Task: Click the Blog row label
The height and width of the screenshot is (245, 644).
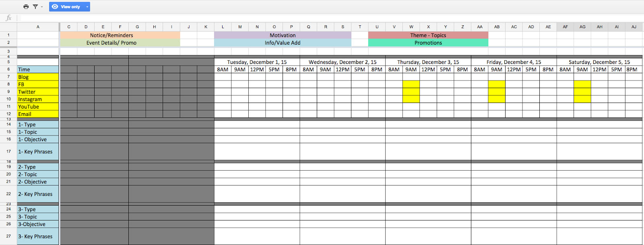Action: click(38, 77)
